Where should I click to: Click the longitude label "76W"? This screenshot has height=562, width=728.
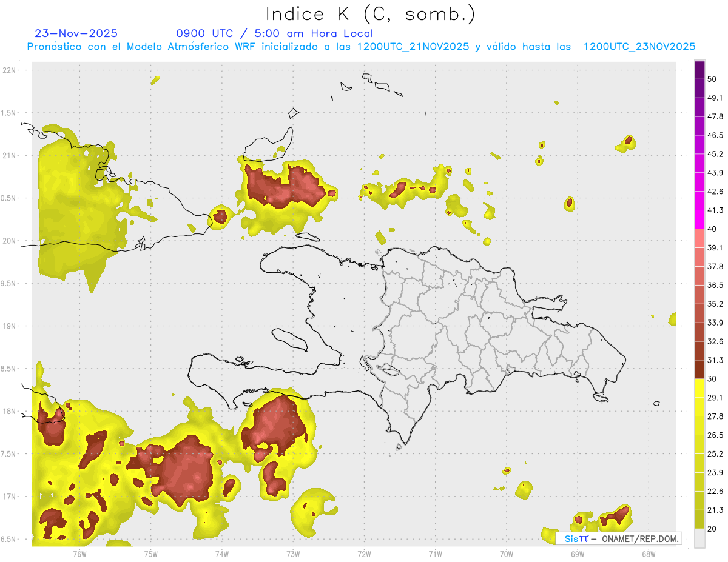[79, 554]
